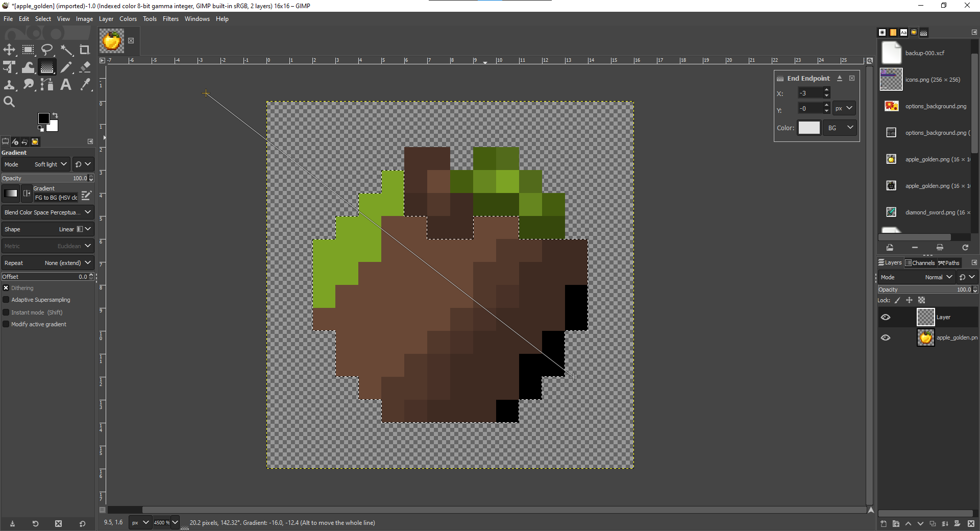This screenshot has width=980, height=531.
Task: Open status bar px unit dropdown
Action: [x=140, y=523]
